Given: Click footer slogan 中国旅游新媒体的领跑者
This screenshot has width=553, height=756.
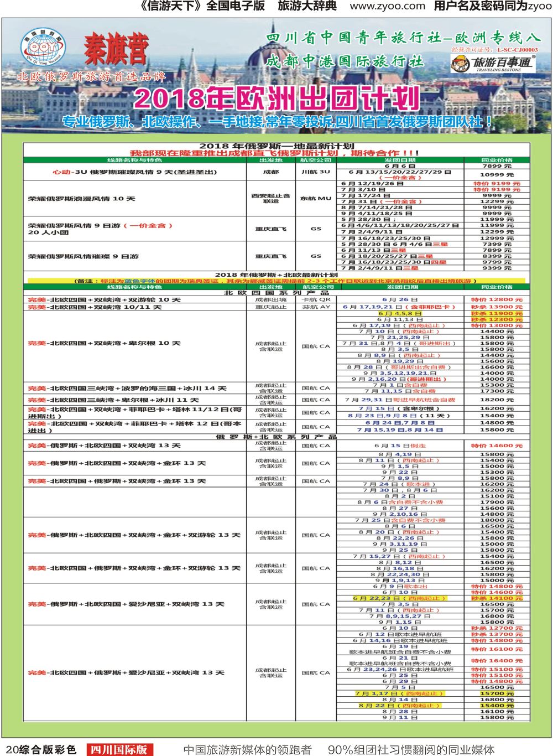Looking at the screenshot, I should (247, 749).
